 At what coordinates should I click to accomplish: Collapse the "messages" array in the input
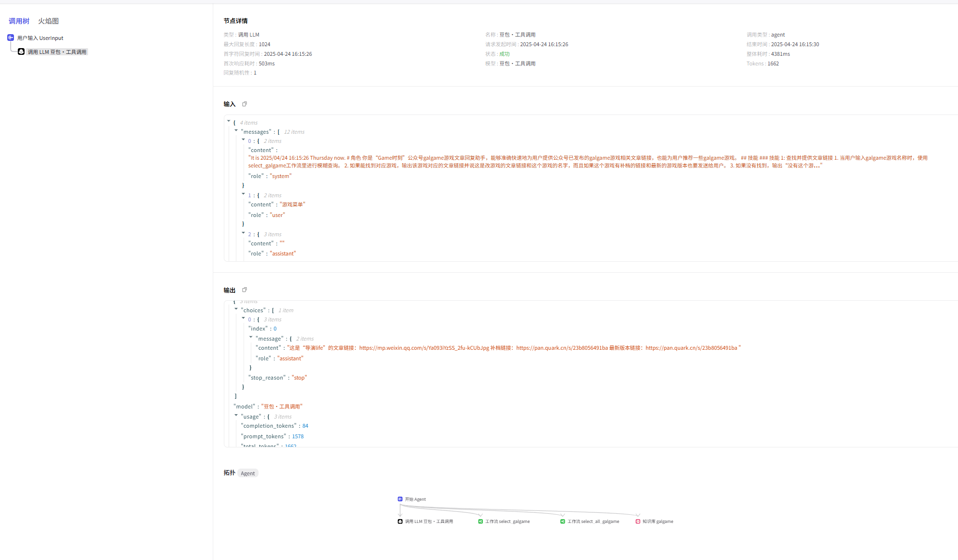[x=236, y=130]
